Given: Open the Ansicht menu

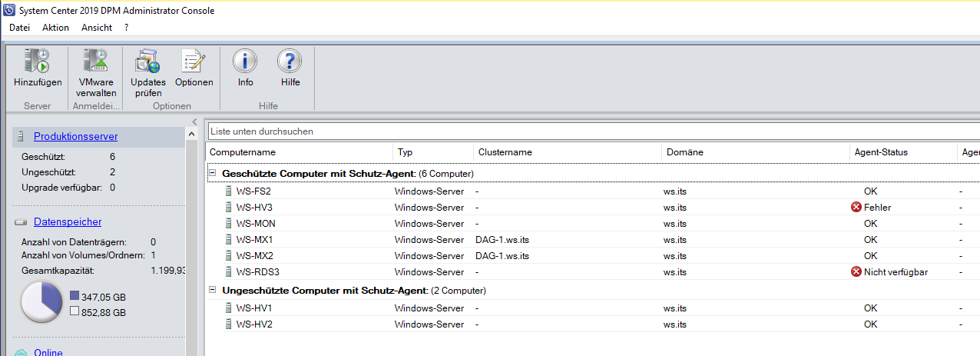Looking at the screenshot, I should point(97,28).
